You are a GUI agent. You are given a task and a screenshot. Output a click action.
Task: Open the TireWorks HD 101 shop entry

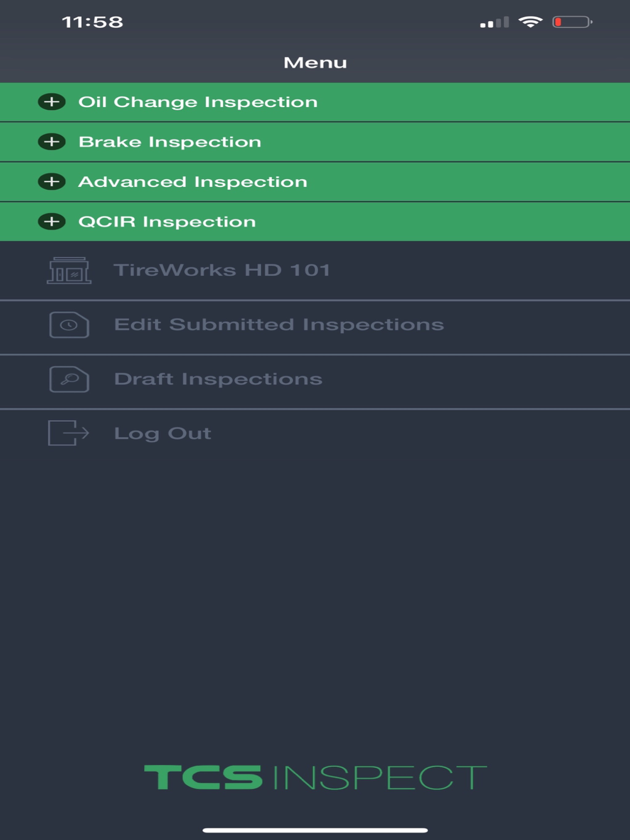222,270
